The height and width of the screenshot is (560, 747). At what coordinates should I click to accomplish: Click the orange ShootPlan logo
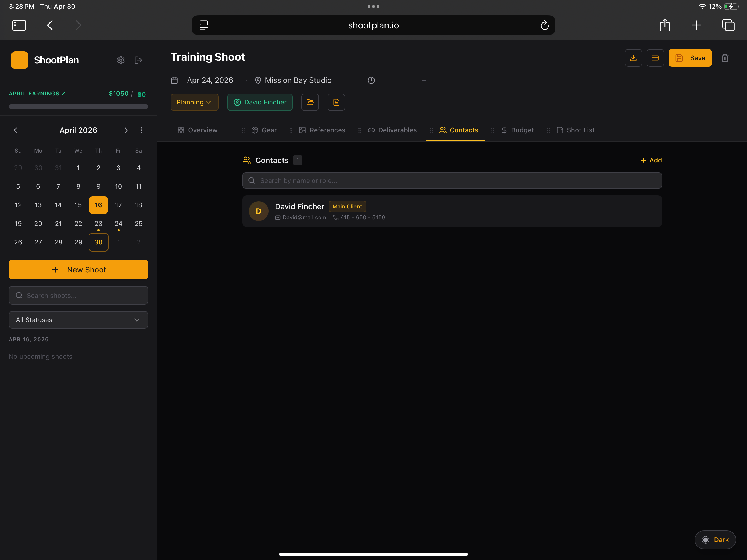point(20,60)
